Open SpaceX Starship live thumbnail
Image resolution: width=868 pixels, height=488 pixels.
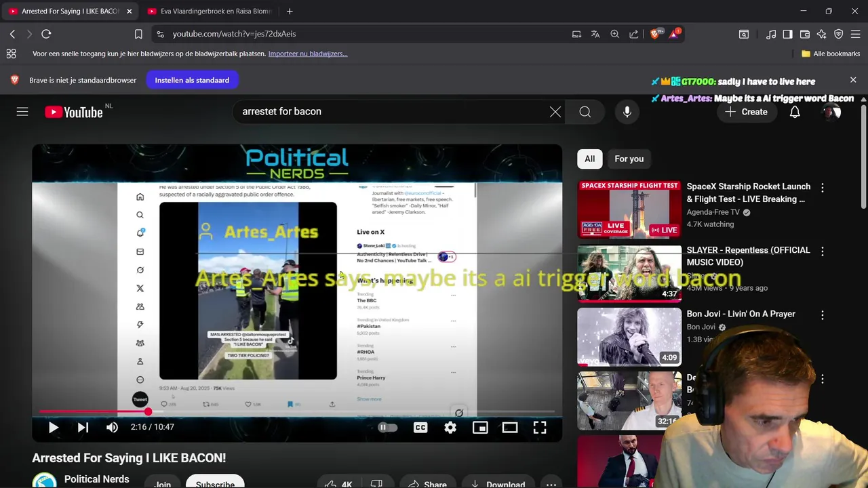pos(629,209)
